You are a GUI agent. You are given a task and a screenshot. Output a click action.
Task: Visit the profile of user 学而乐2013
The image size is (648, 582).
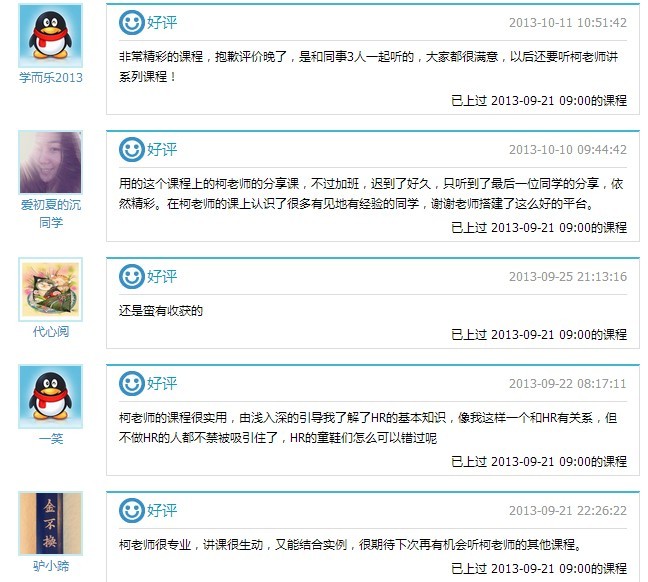pyautogui.click(x=51, y=78)
